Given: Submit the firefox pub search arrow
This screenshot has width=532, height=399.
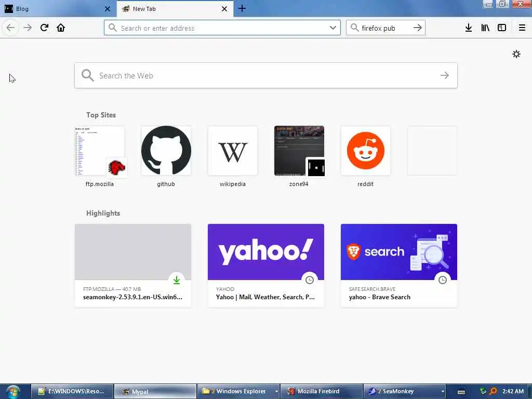Looking at the screenshot, I should [418, 28].
